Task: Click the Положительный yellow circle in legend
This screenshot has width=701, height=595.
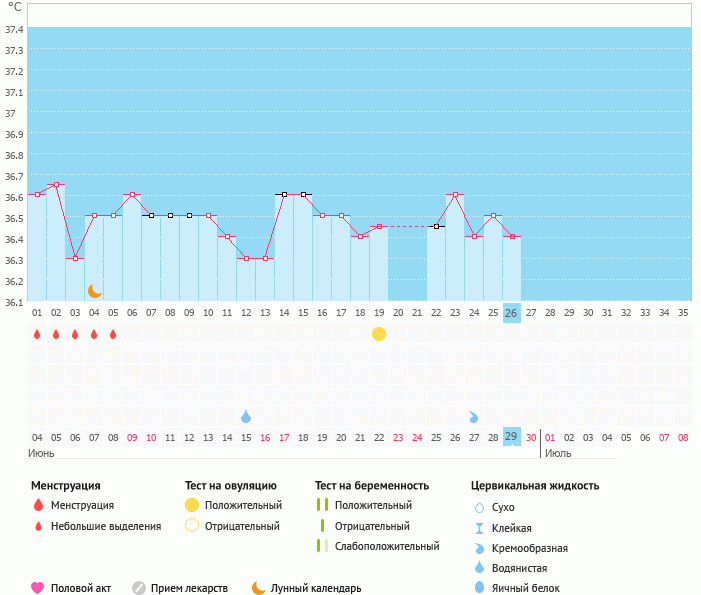Action: (192, 505)
